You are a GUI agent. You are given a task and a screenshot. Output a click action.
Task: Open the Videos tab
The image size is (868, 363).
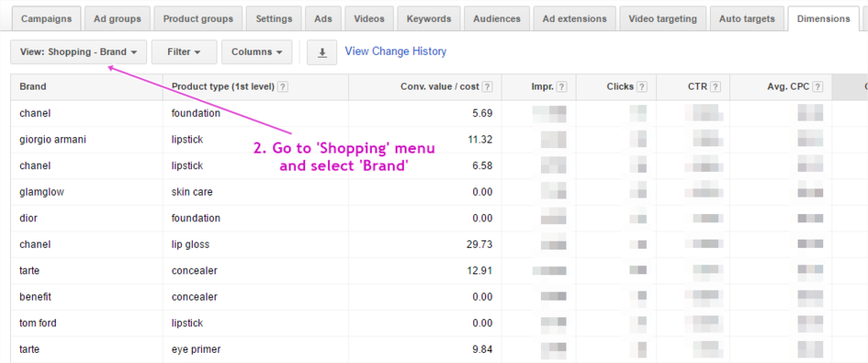point(369,19)
